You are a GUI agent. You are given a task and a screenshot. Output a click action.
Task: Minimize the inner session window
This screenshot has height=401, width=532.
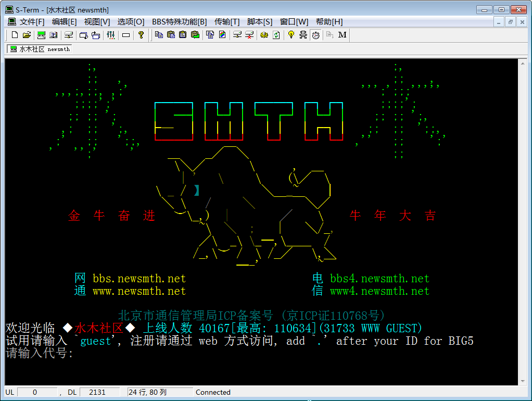498,22
